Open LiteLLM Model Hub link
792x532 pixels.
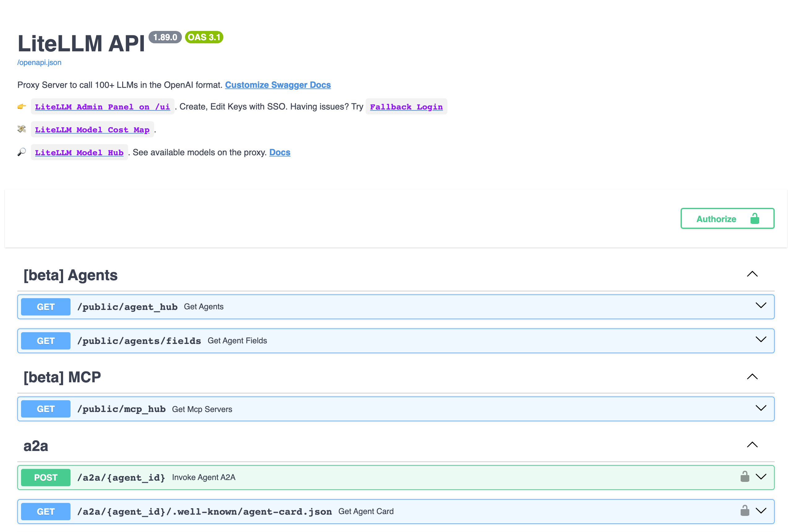[79, 152]
